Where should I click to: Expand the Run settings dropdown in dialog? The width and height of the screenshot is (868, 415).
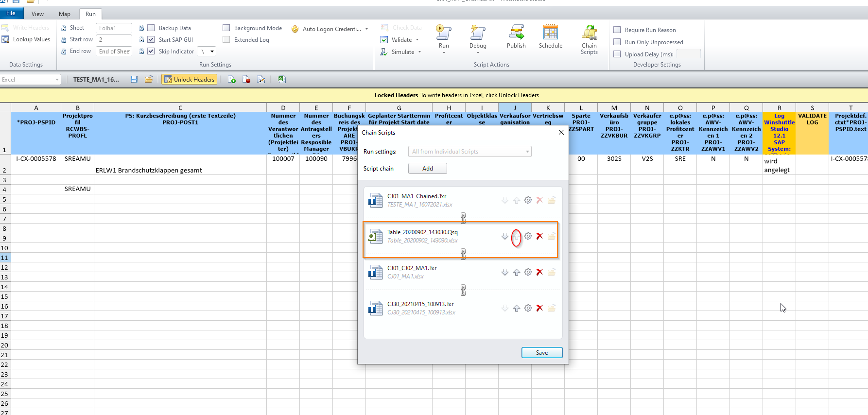(x=527, y=152)
